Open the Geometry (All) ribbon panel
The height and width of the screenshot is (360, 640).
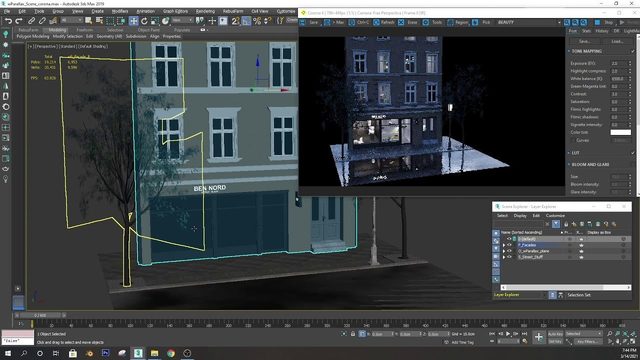(x=109, y=36)
